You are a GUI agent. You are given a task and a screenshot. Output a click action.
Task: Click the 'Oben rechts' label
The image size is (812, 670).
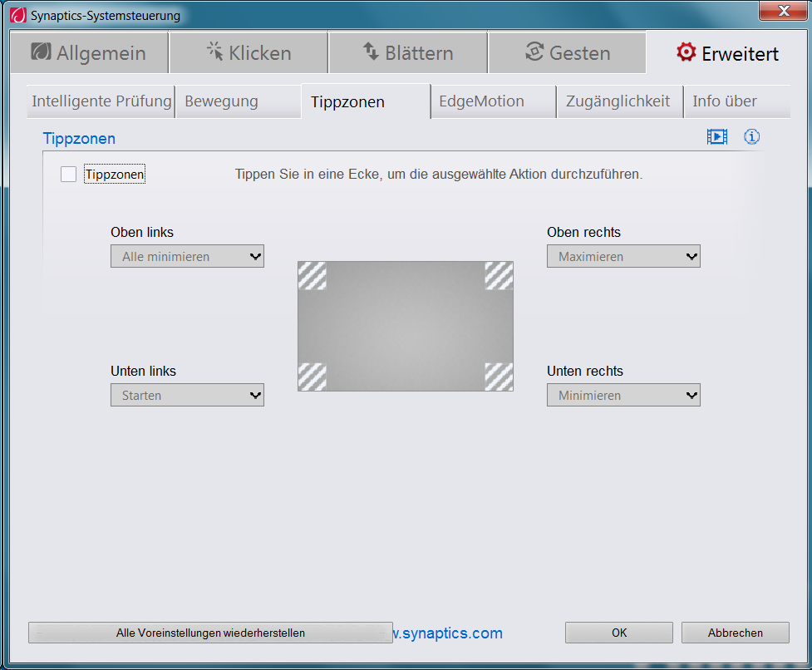pyautogui.click(x=583, y=232)
